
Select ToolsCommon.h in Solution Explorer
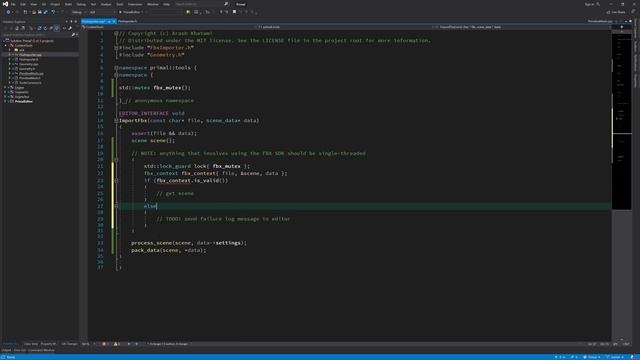pyautogui.click(x=30, y=82)
